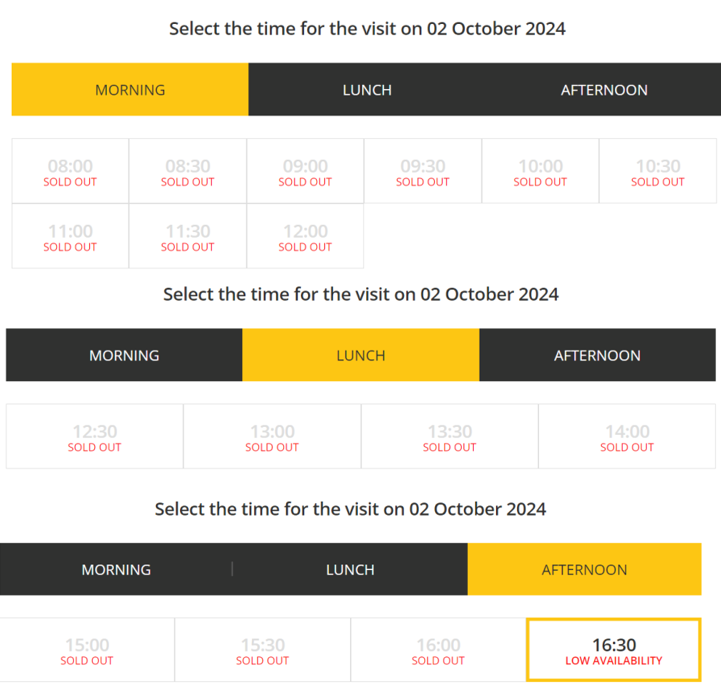Viewport: 721px width, 693px height.
Task: Select the 09:30 time slot
Action: (x=423, y=171)
